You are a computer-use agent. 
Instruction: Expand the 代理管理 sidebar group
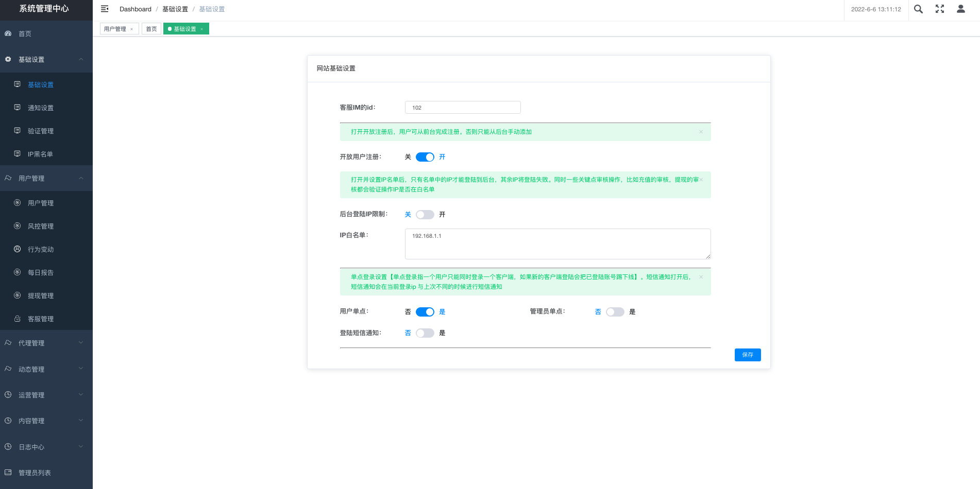point(81,342)
